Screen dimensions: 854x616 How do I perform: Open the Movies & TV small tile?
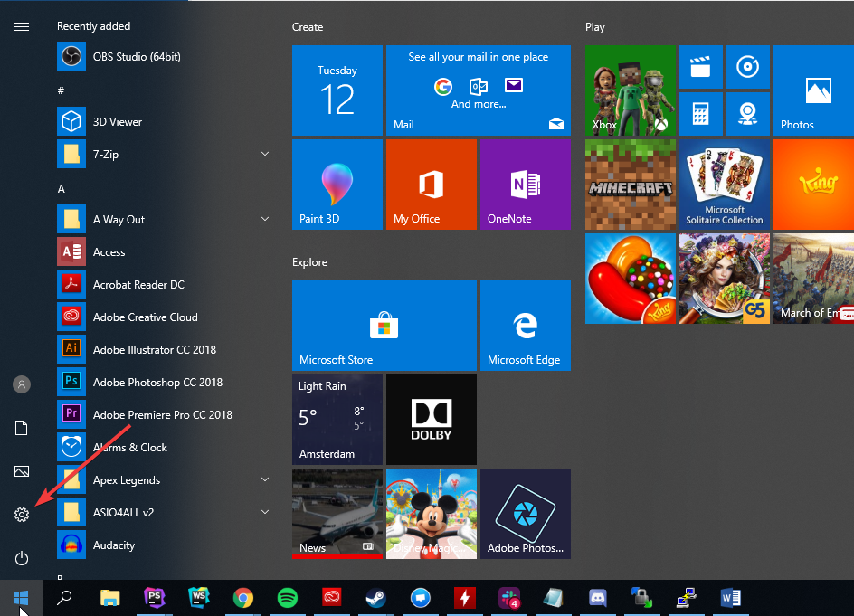tap(699, 67)
